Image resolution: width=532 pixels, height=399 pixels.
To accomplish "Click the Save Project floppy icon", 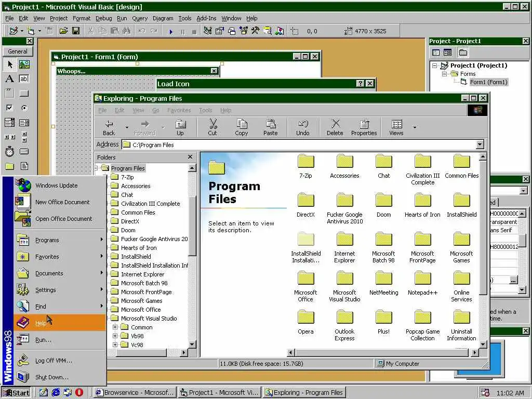I will click(76, 31).
